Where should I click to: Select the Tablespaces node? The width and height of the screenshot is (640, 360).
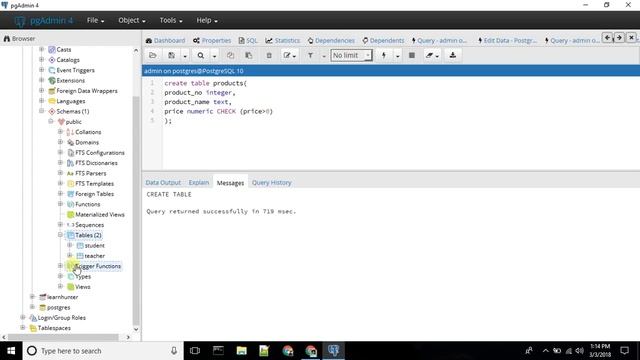[54, 328]
